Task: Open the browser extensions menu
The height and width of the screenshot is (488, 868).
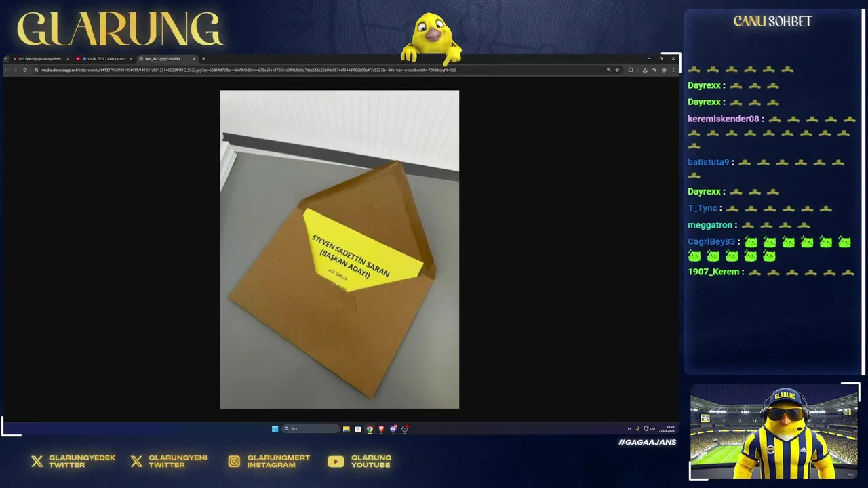Action: pos(631,70)
